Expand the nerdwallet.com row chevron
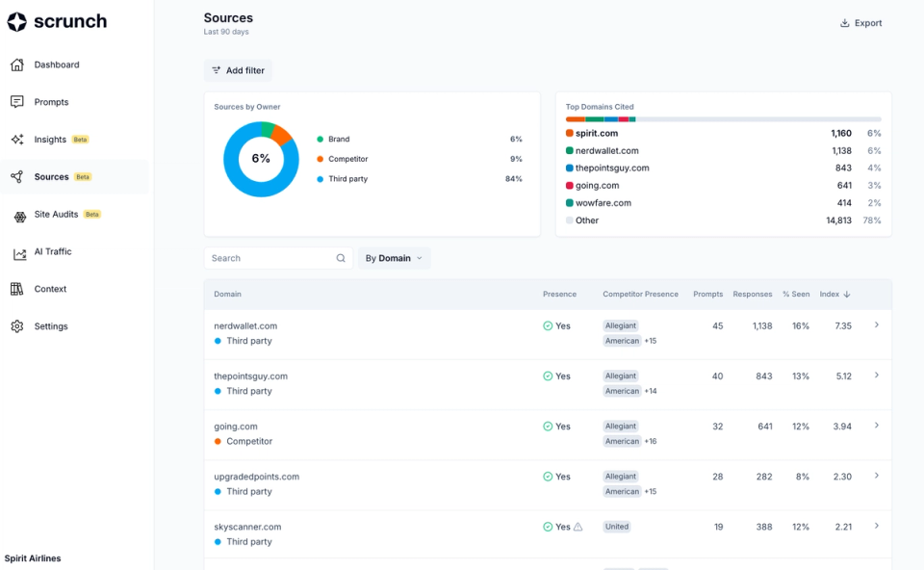 click(876, 324)
